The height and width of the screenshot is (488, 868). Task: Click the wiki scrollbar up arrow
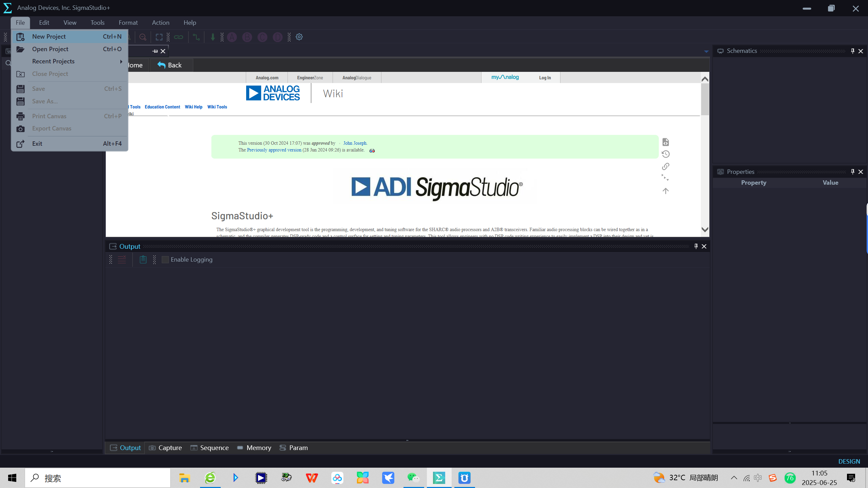pyautogui.click(x=705, y=79)
